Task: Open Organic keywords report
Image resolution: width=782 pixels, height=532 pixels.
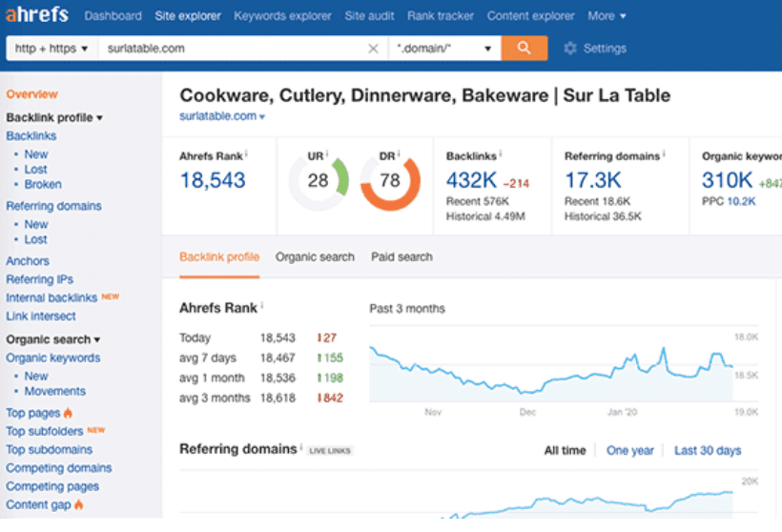Action: tap(52, 358)
